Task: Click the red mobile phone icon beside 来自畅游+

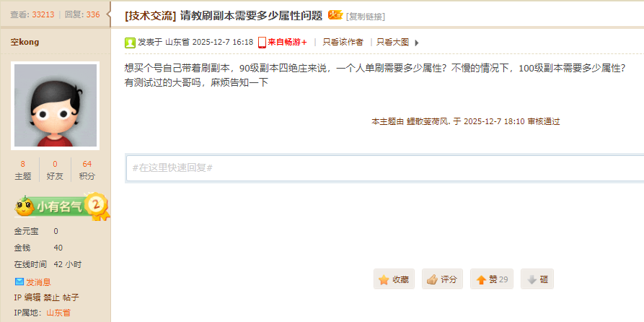Action: tap(262, 43)
